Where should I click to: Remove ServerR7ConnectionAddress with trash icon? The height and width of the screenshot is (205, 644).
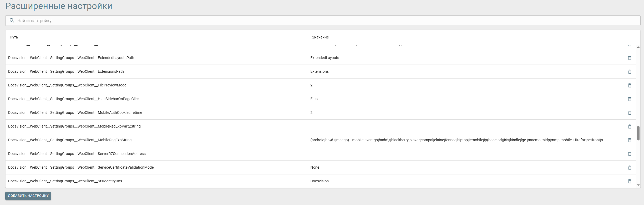tap(630, 154)
